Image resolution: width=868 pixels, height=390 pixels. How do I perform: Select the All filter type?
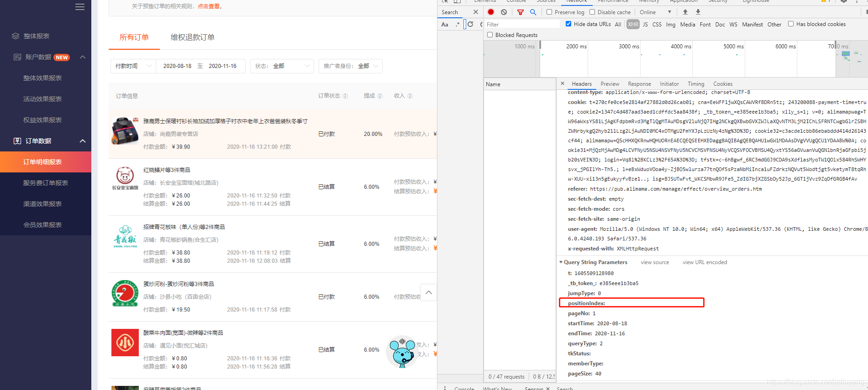[x=618, y=25]
